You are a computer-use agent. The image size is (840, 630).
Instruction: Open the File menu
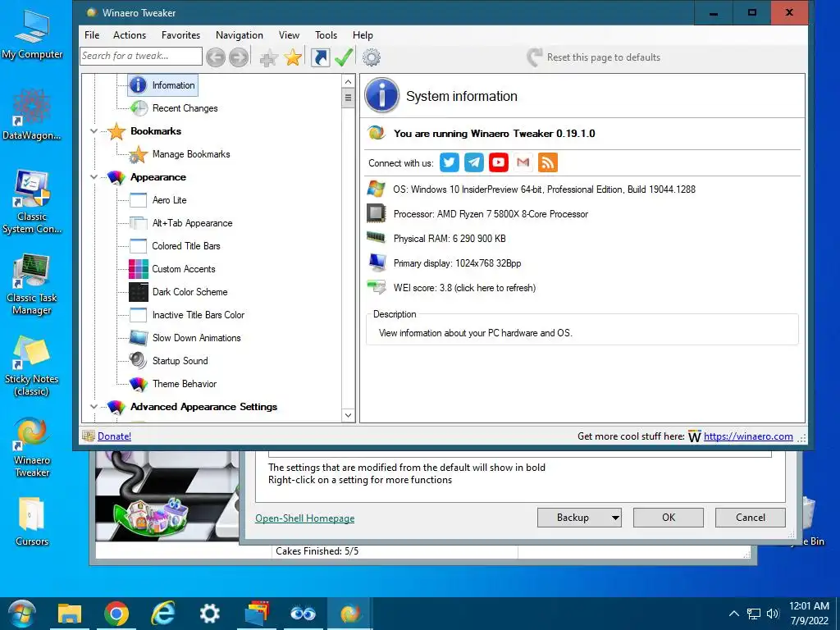(92, 35)
